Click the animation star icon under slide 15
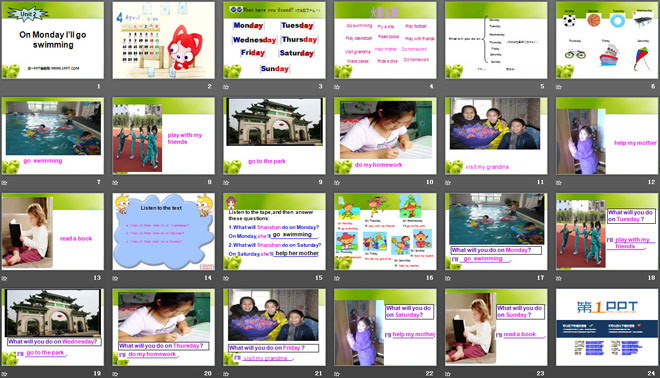 [x=226, y=278]
